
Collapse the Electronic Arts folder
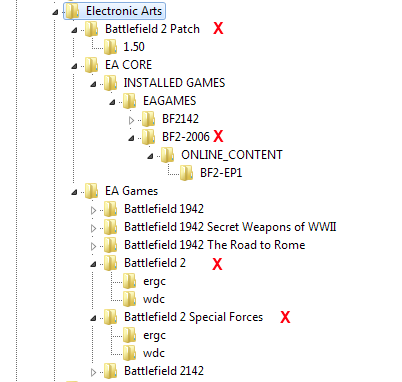(x=55, y=12)
